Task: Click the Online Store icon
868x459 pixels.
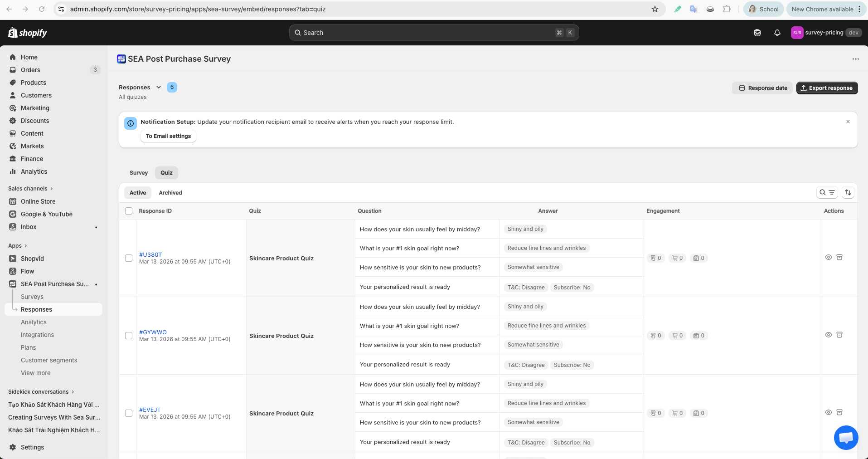Action: pyautogui.click(x=13, y=201)
